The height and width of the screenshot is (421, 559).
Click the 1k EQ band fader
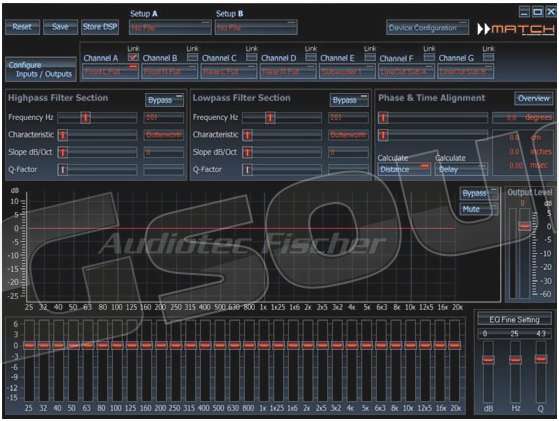coord(263,345)
